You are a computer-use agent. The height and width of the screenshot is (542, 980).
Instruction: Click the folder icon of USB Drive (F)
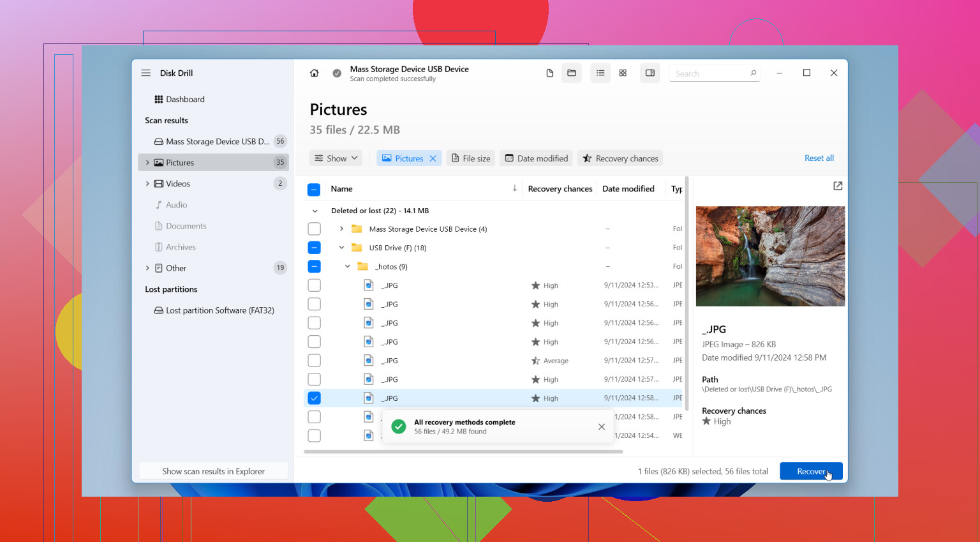[x=357, y=248]
